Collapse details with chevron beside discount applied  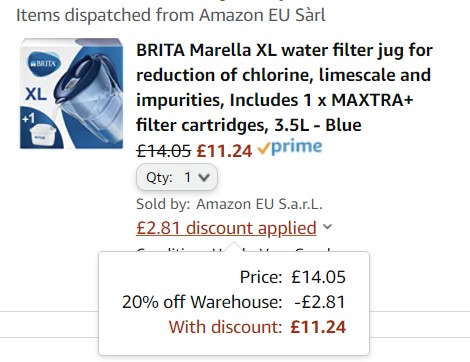[x=327, y=227]
